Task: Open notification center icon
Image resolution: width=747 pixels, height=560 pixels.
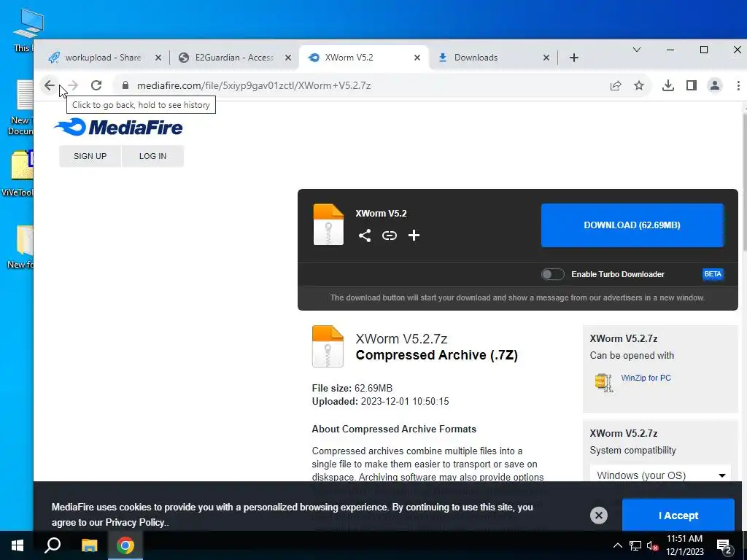Action: [724, 547]
